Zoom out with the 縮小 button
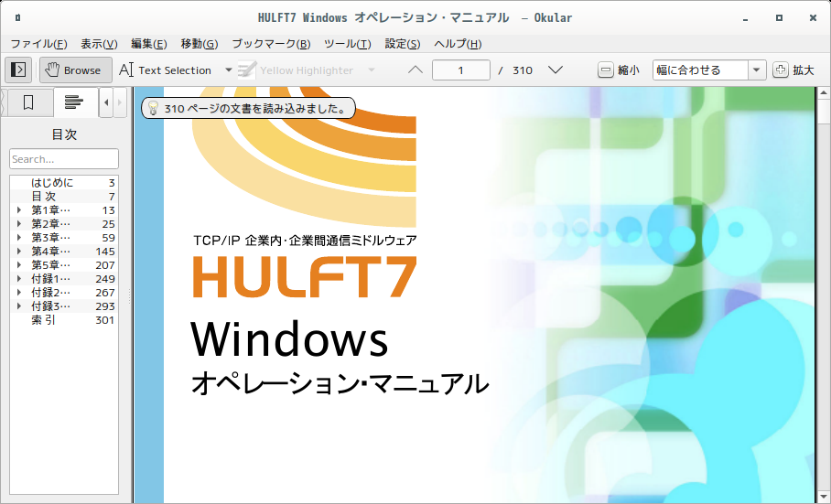The width and height of the screenshot is (831, 504). tap(619, 70)
